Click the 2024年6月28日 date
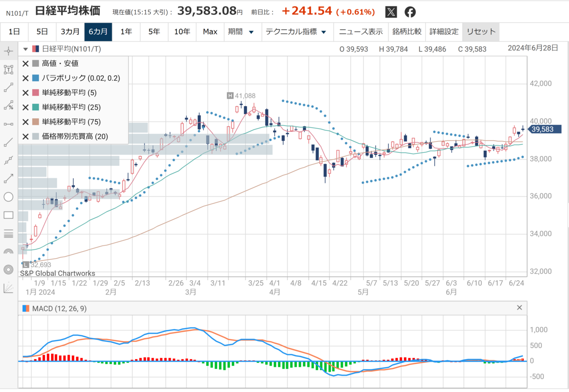 533,48
